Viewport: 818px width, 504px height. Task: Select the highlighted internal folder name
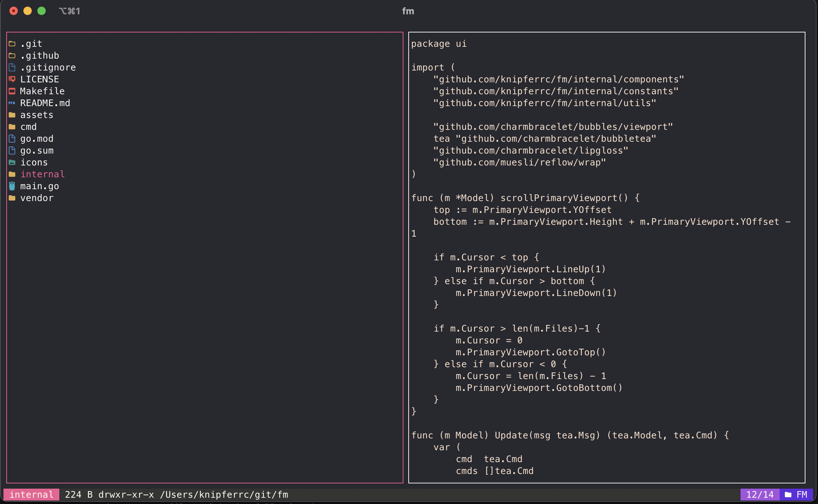point(42,174)
